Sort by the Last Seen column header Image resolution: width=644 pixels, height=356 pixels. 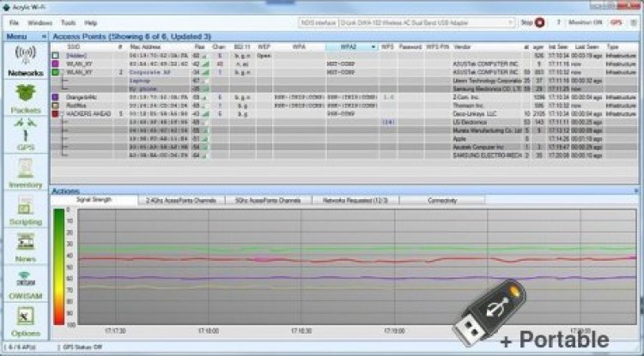[x=586, y=47]
